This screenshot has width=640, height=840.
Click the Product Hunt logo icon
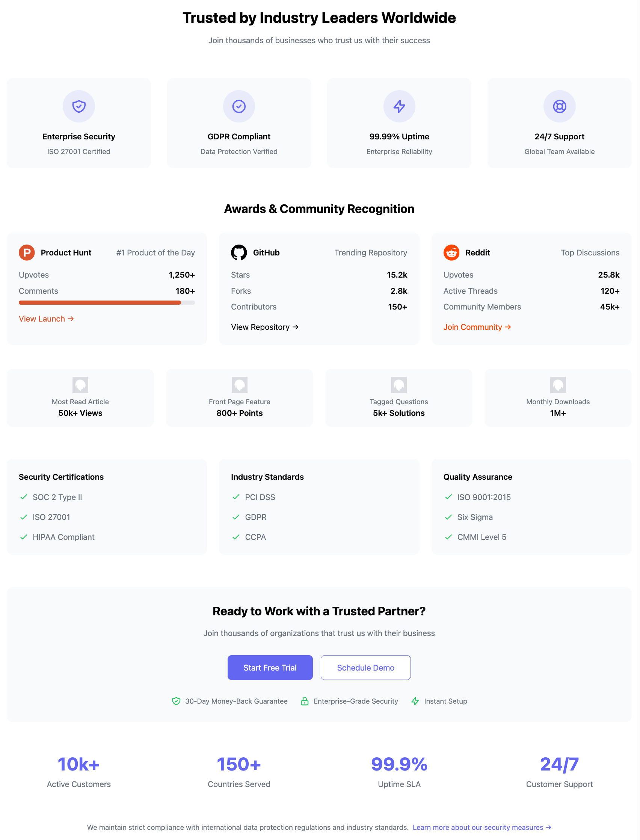coord(27,252)
